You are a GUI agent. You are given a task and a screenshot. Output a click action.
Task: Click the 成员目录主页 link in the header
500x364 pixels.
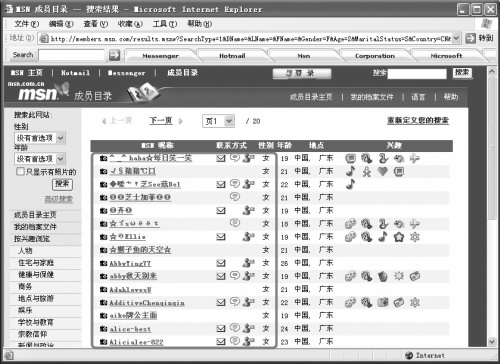tap(311, 97)
